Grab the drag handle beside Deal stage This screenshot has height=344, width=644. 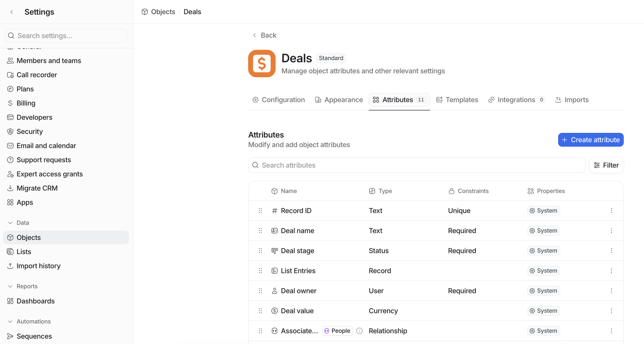[x=260, y=251]
